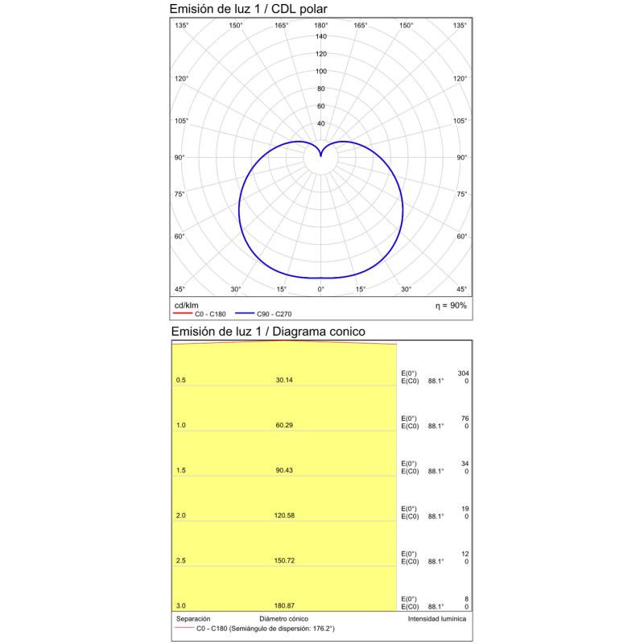Click the luminous intensity value 304
The width and height of the screenshot is (644, 644).
pyautogui.click(x=463, y=374)
